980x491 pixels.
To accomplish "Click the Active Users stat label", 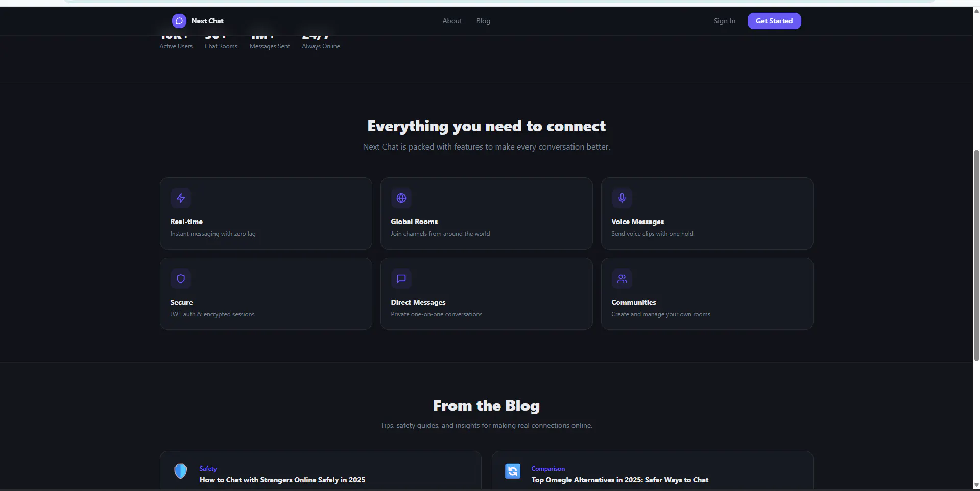I will click(176, 46).
